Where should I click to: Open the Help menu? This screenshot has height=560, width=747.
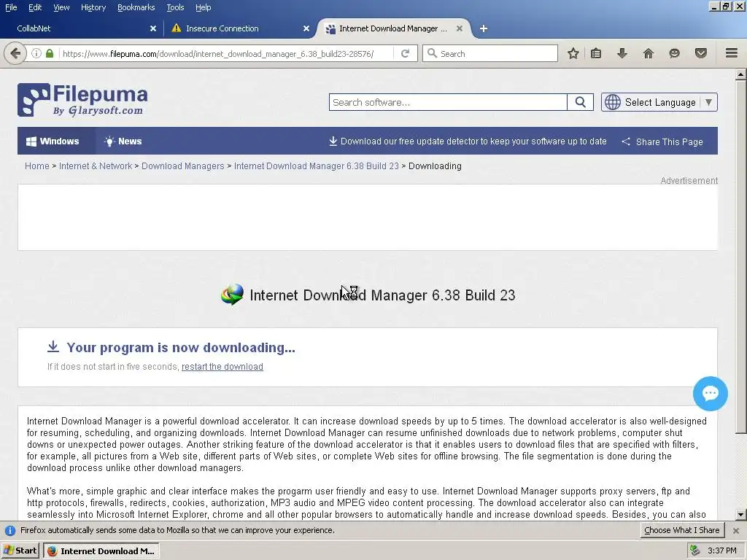coord(203,7)
